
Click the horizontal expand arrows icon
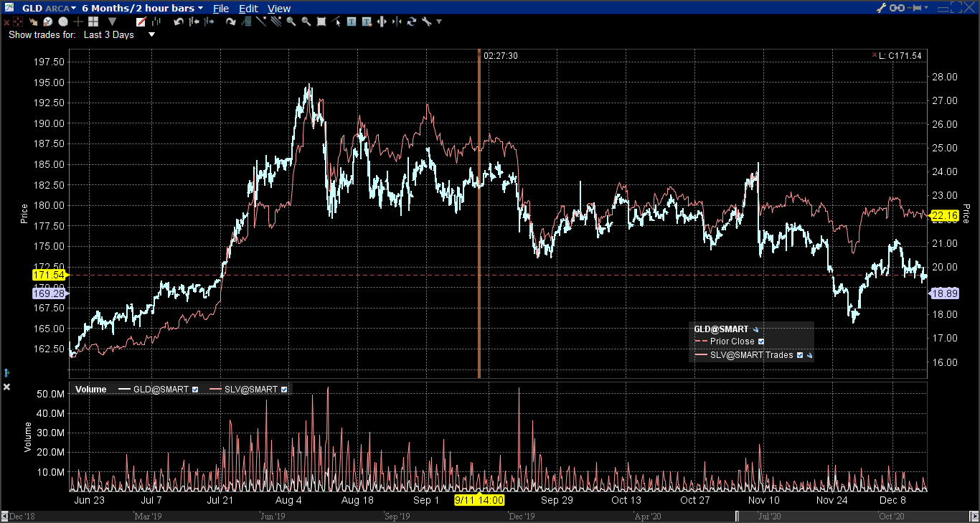tap(382, 22)
